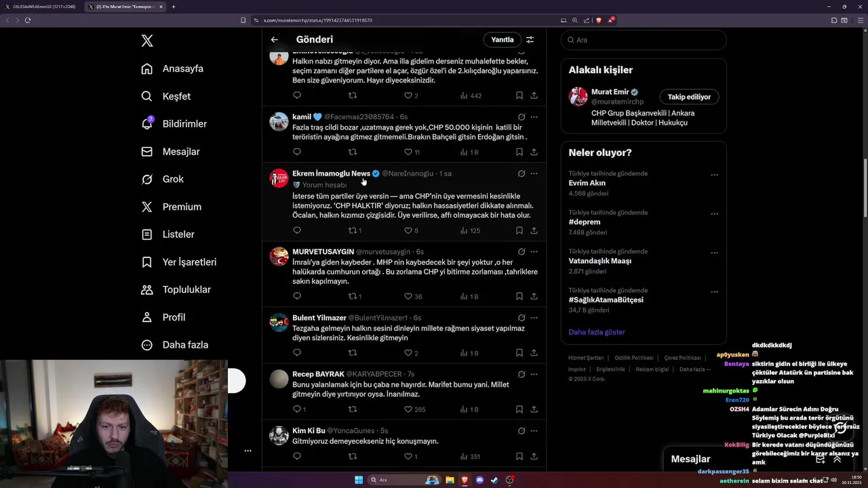The image size is (868, 488).
Task: Open the Evrim Akın trend
Action: [x=587, y=183]
